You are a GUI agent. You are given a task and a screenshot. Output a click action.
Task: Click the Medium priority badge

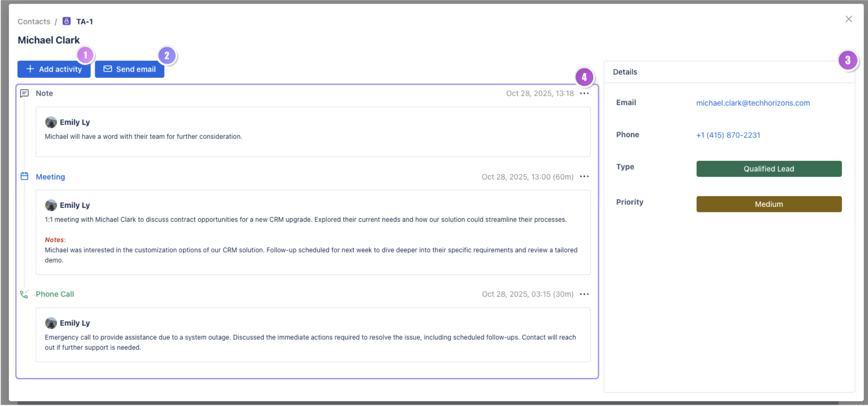pos(768,204)
